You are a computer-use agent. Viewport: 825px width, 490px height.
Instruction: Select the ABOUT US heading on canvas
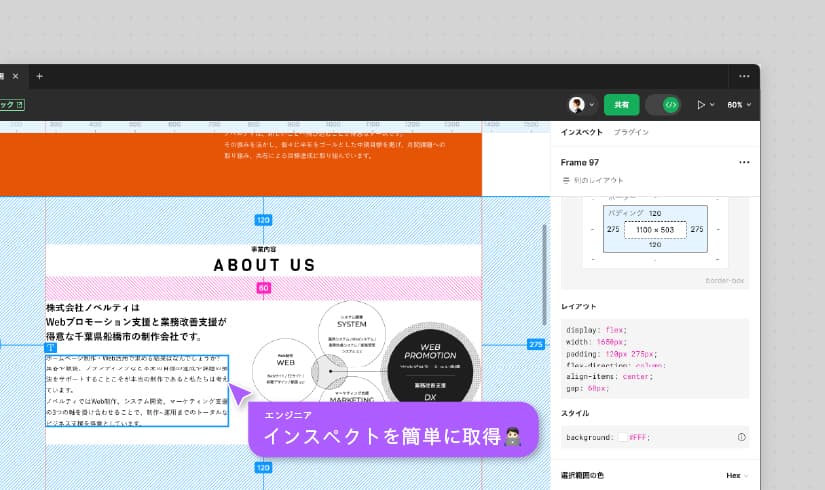(x=264, y=265)
